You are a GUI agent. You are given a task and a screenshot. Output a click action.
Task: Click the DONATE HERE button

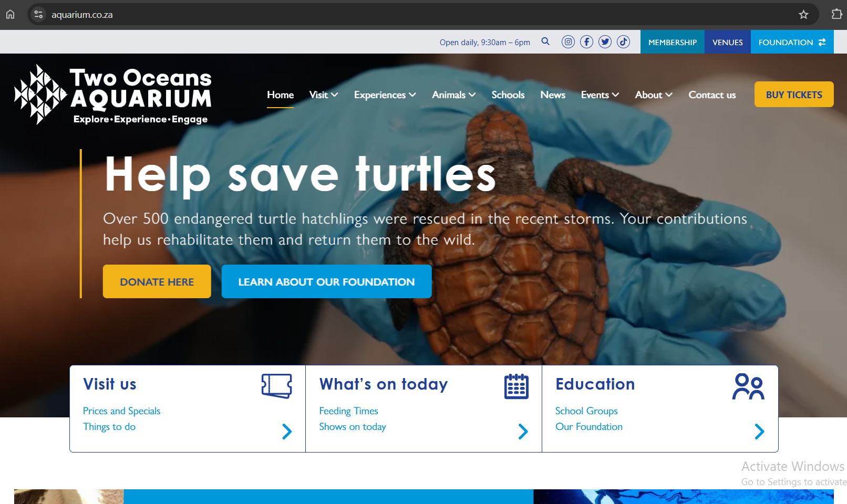(157, 281)
